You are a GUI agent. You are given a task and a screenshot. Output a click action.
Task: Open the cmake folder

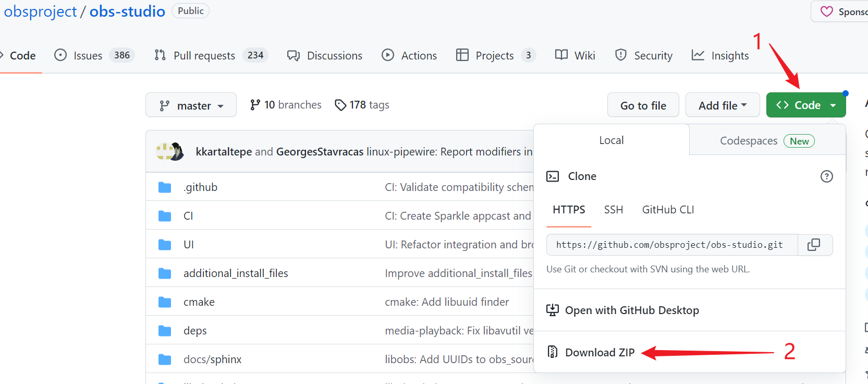click(199, 302)
